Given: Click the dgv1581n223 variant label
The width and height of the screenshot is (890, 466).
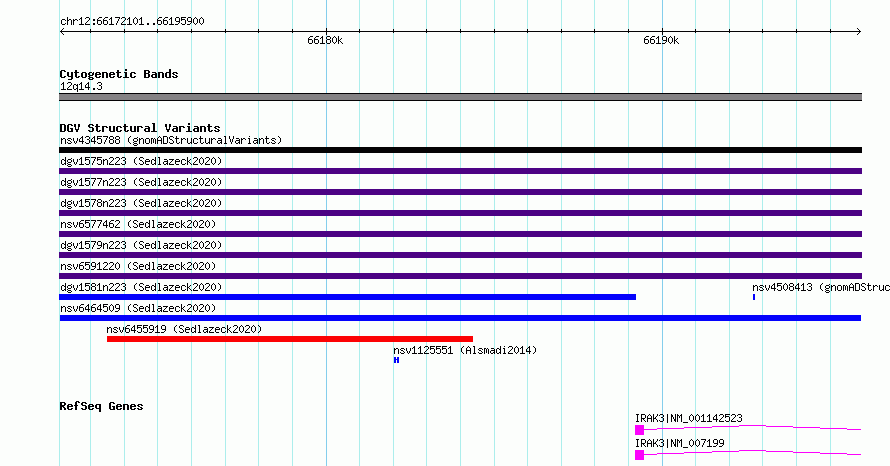Looking at the screenshot, I should [141, 287].
